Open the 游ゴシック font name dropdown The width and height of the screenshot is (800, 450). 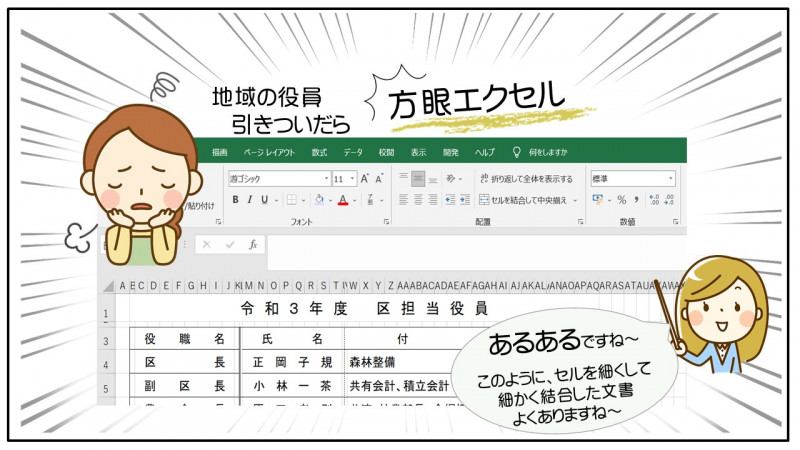coord(327,179)
